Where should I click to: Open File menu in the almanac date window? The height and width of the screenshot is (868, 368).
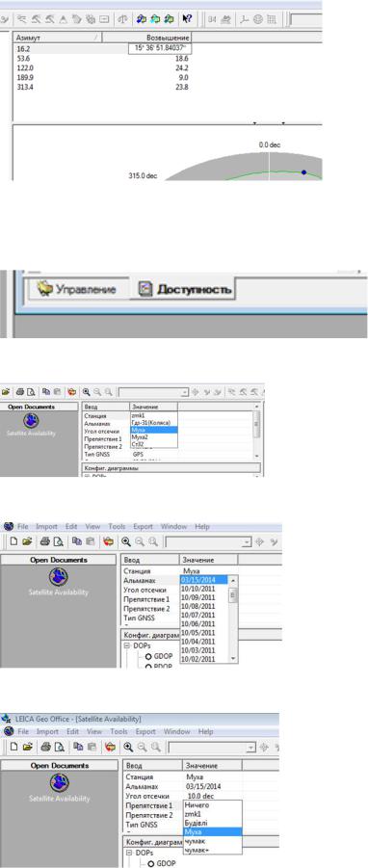point(23,526)
